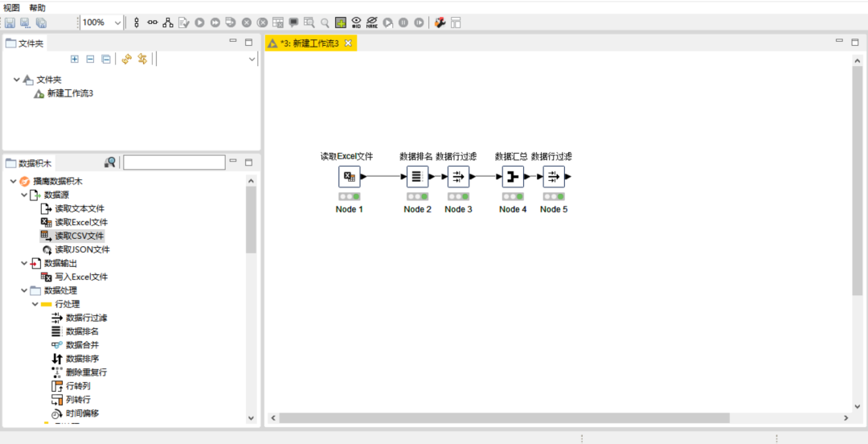Open the 帮助 menu
This screenshot has height=444, width=868.
[38, 8]
